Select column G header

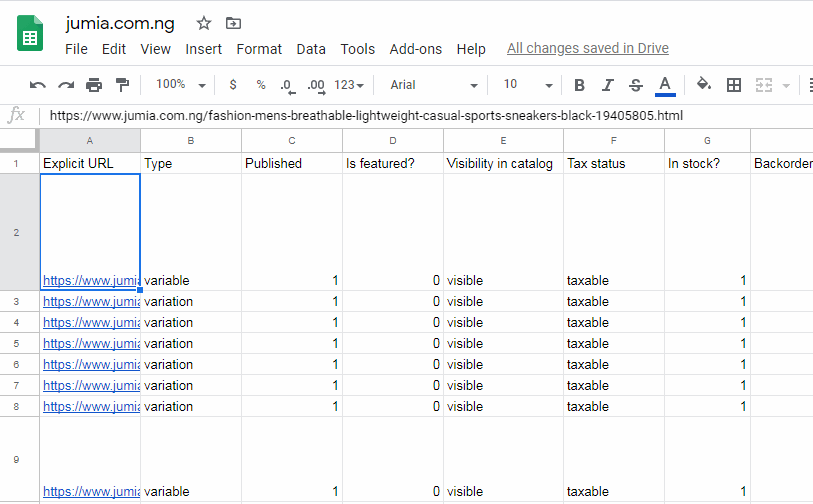(x=707, y=141)
